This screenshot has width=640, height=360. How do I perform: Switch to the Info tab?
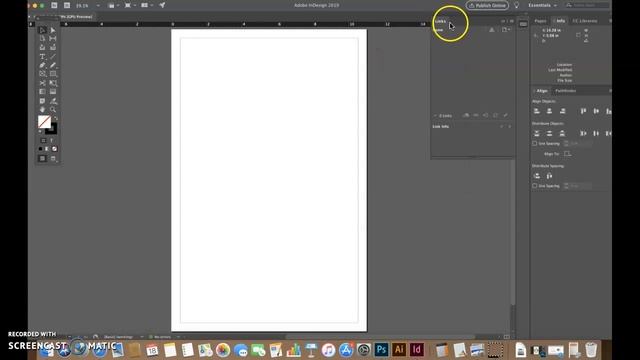tap(560, 21)
